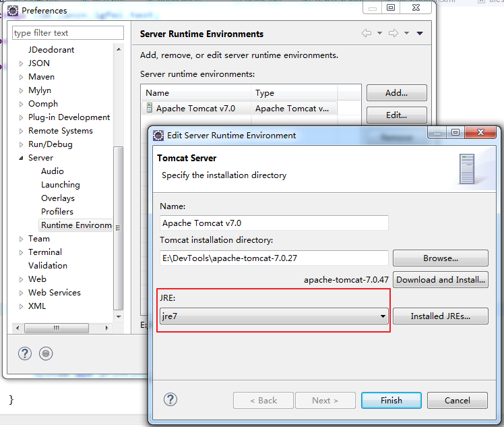This screenshot has height=427, width=504.
Task: Click Eclipse icon in Edit Server title bar
Action: point(158,136)
